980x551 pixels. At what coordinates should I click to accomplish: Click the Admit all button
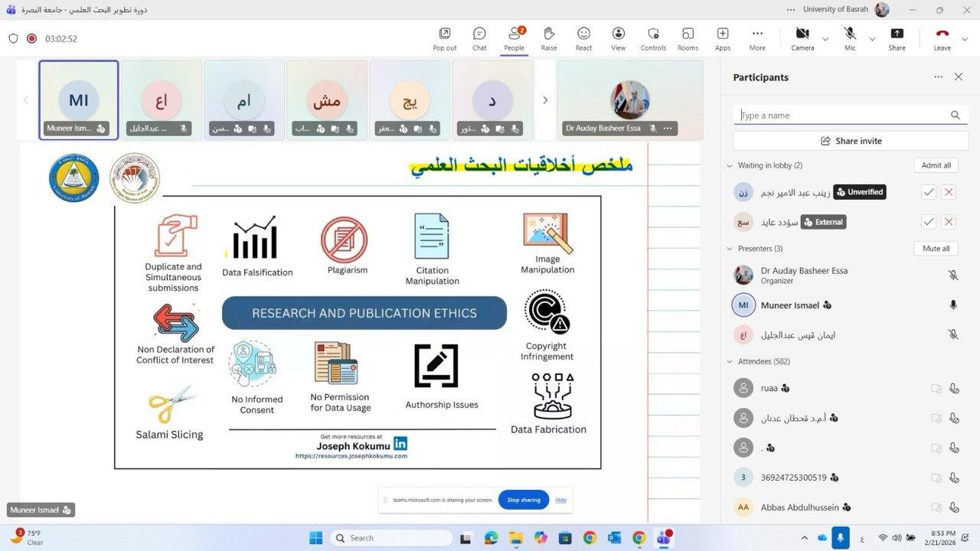936,165
